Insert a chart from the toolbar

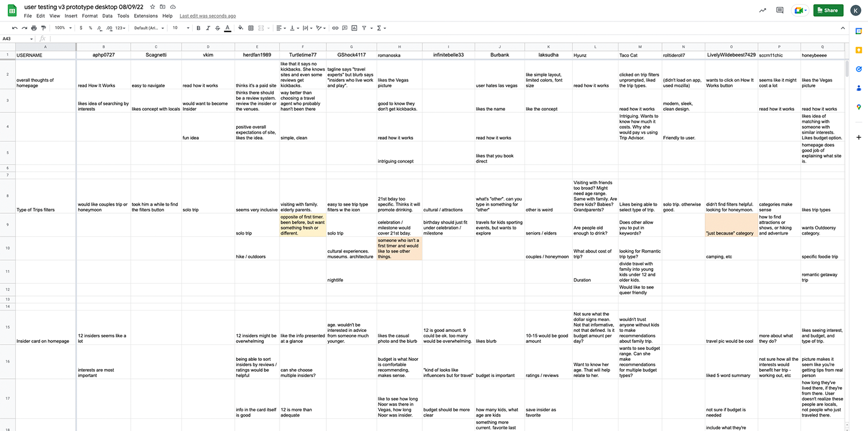(x=354, y=28)
